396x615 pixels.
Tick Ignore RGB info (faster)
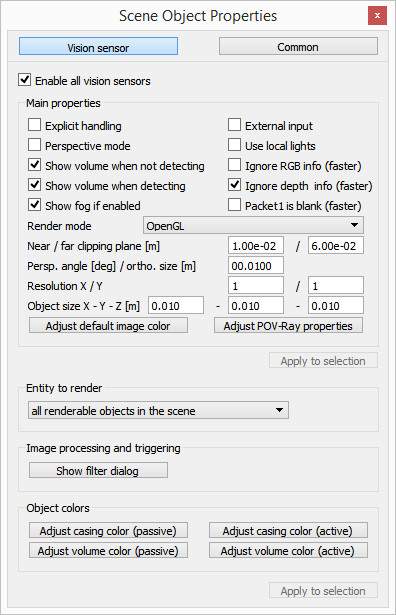234,165
